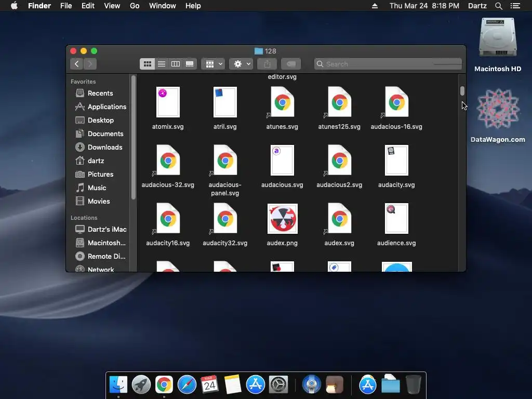Open Notification Center list icon

(515, 6)
